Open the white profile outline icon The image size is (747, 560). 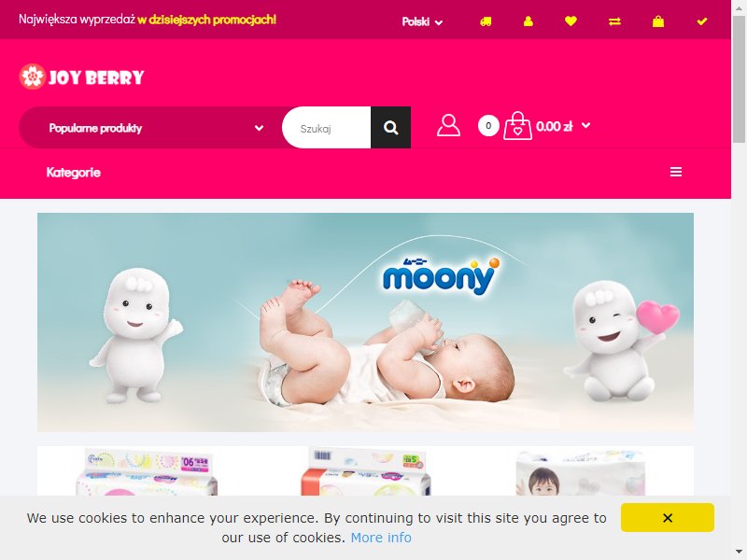point(448,126)
